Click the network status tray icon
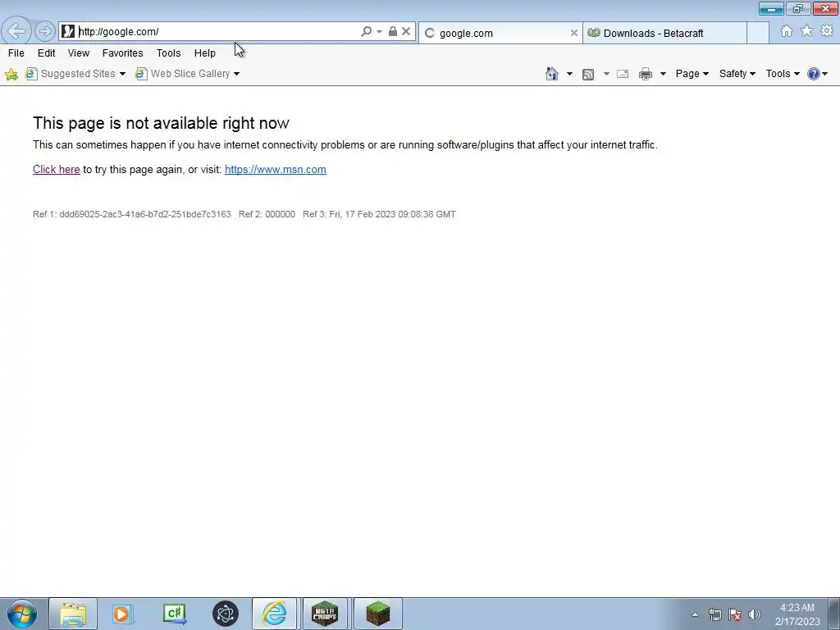The width and height of the screenshot is (840, 630). click(x=714, y=614)
